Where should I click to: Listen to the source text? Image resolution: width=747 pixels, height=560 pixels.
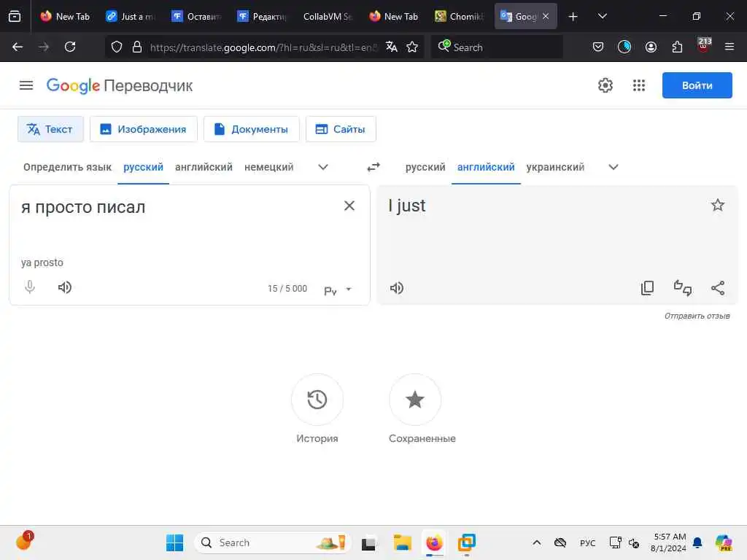click(65, 287)
